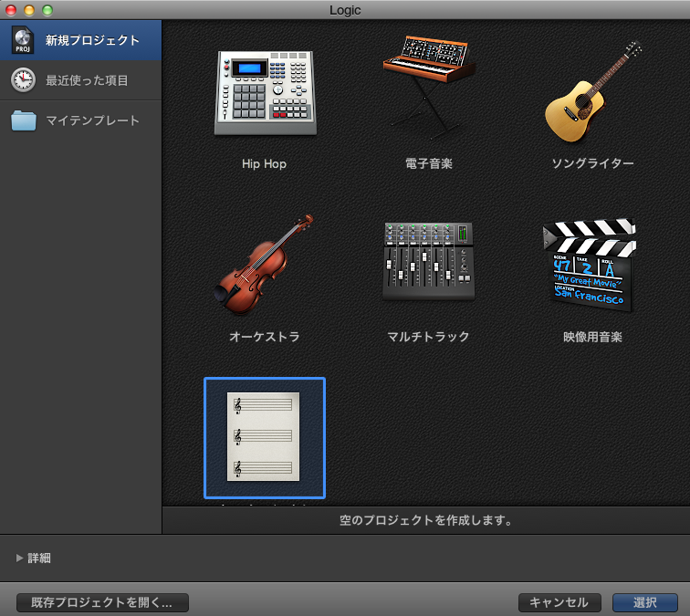Close the Logic window with red button
690x616 pixels.
(x=11, y=10)
